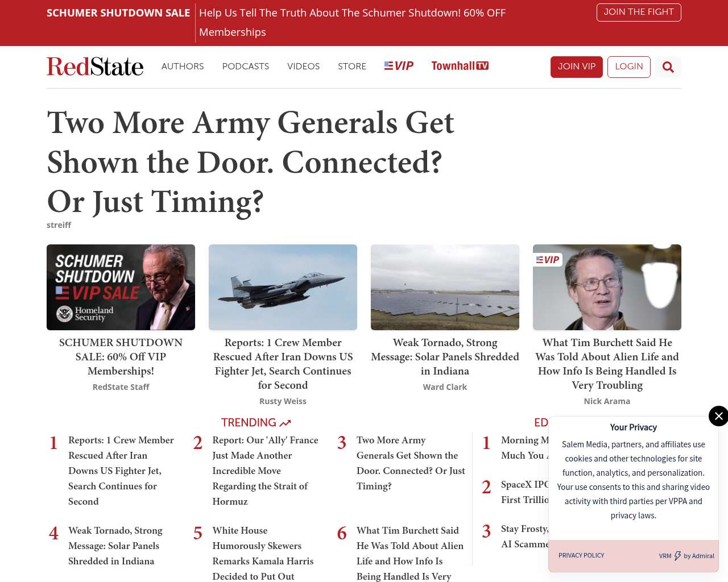
Task: Click the VIP badge on Burchett thumbnail
Action: click(548, 260)
